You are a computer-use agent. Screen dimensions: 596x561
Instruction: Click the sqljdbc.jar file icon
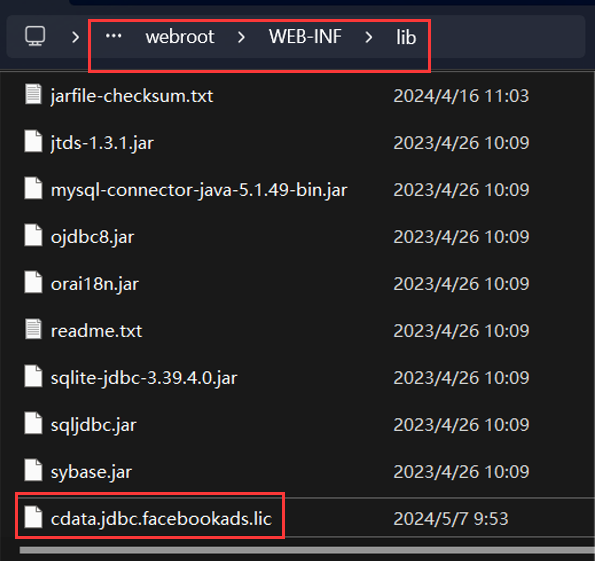tap(33, 423)
